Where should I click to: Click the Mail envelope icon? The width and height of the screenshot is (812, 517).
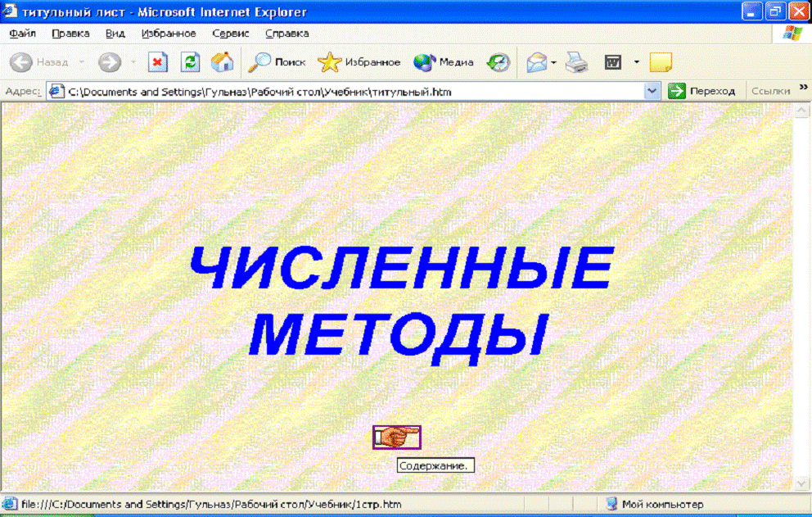536,62
